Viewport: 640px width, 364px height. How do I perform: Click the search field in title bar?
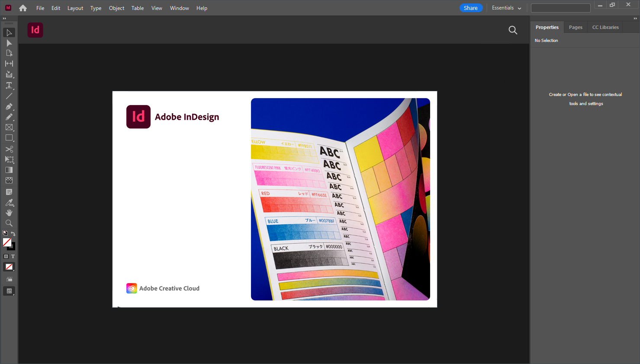(x=561, y=8)
